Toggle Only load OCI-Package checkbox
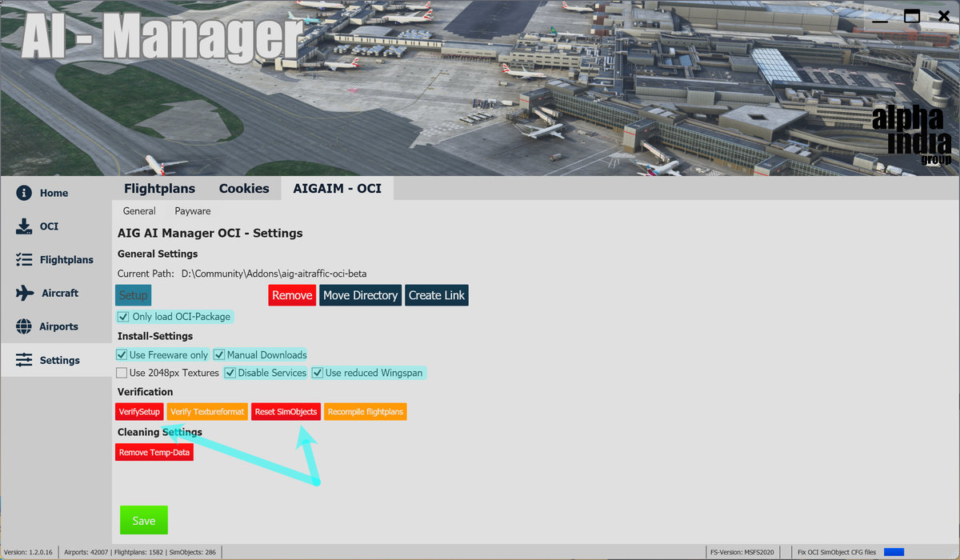This screenshot has height=560, width=960. pyautogui.click(x=122, y=317)
